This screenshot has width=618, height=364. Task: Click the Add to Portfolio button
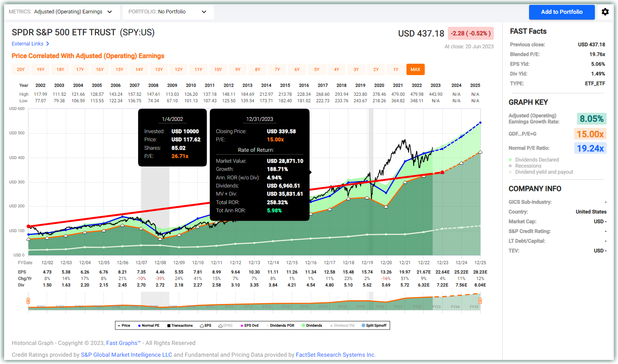pos(562,12)
